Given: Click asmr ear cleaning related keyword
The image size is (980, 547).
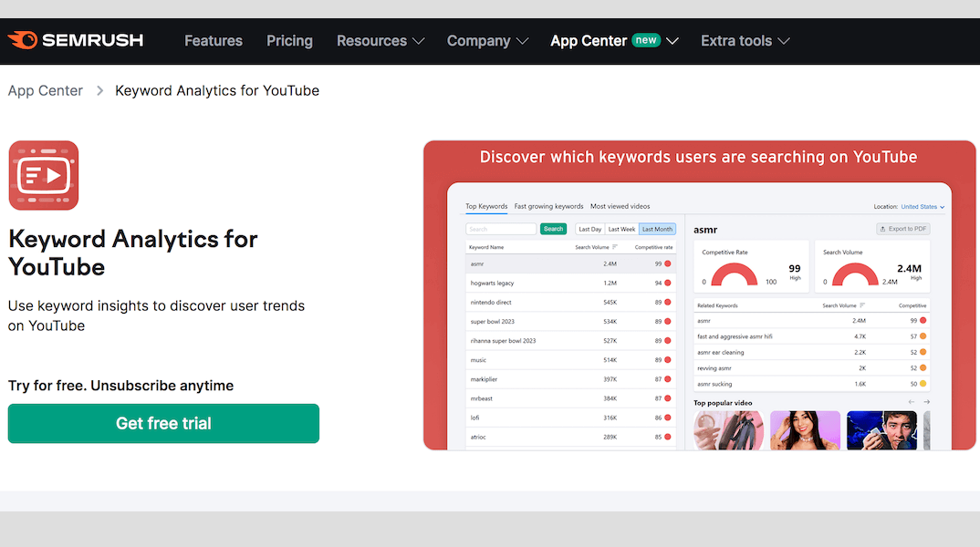Looking at the screenshot, I should (721, 352).
